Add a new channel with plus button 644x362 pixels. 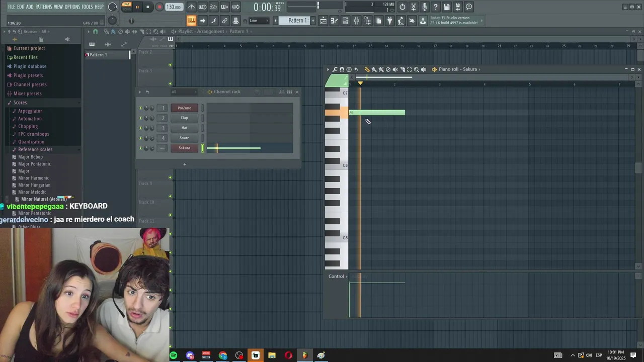[185, 164]
